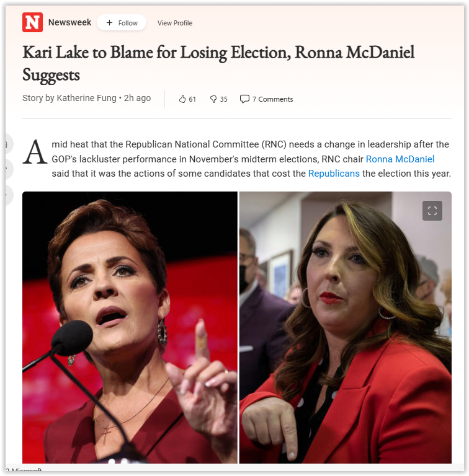Click the red Newsweek N logo
Image resolution: width=469 pixels, height=476 pixels.
(x=32, y=22)
